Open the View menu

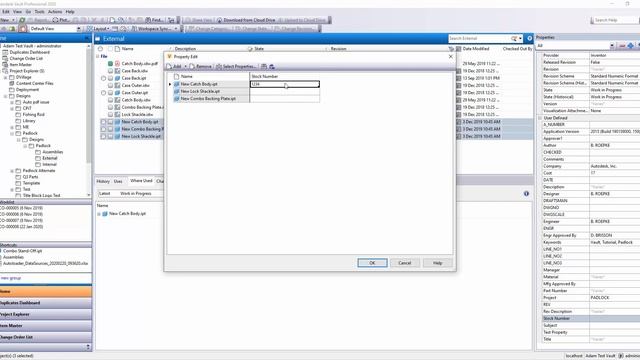[18, 12]
